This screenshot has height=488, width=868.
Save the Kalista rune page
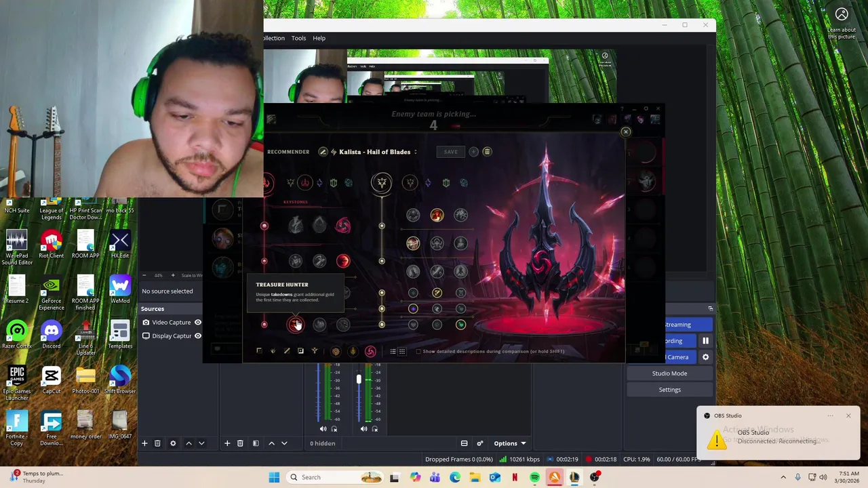(450, 152)
